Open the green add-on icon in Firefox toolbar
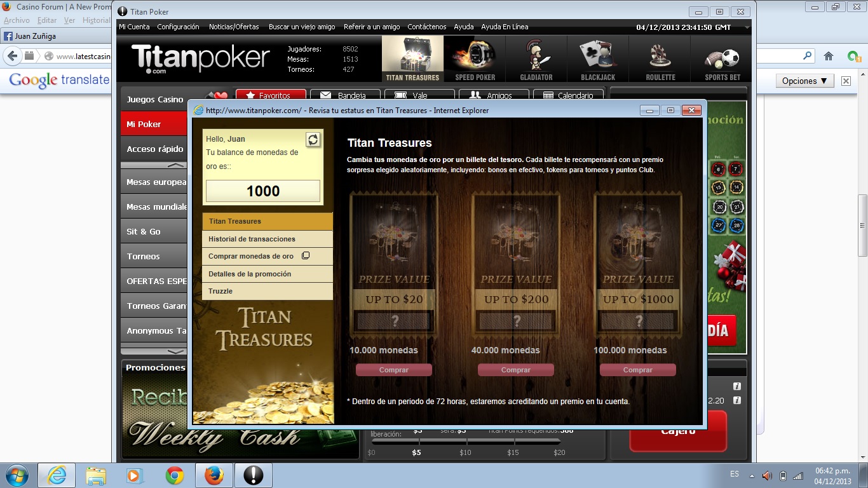868x488 pixels. pyautogui.click(x=854, y=56)
